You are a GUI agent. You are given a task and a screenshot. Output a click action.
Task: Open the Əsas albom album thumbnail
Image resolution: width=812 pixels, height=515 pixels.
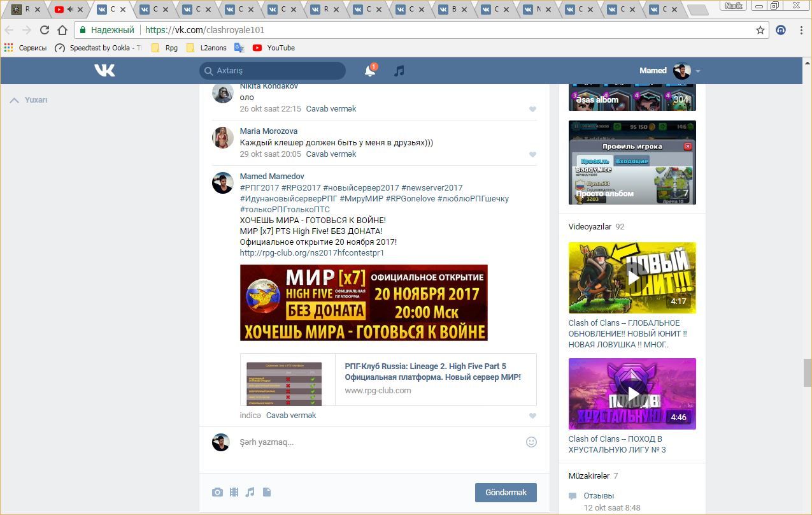[x=632, y=97]
